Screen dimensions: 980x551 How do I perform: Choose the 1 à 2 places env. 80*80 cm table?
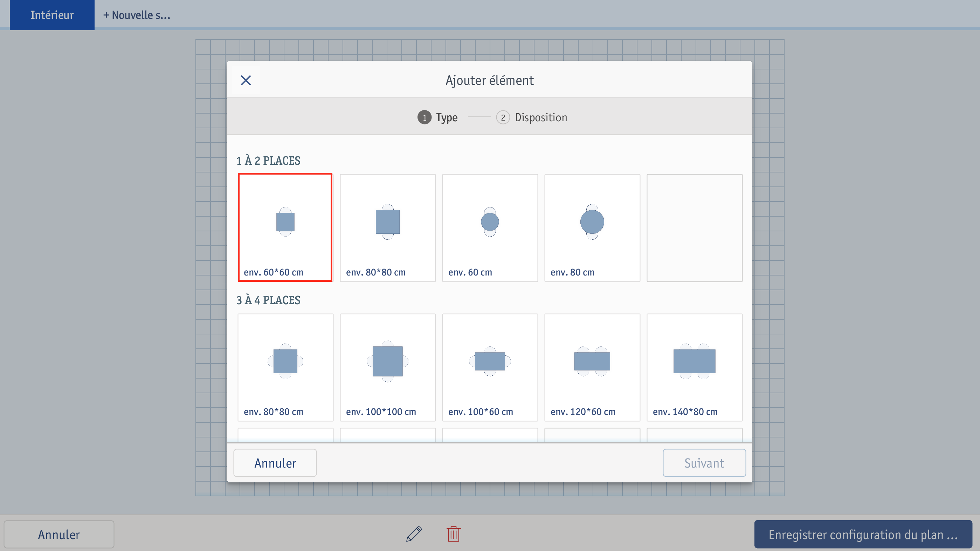[x=388, y=228]
